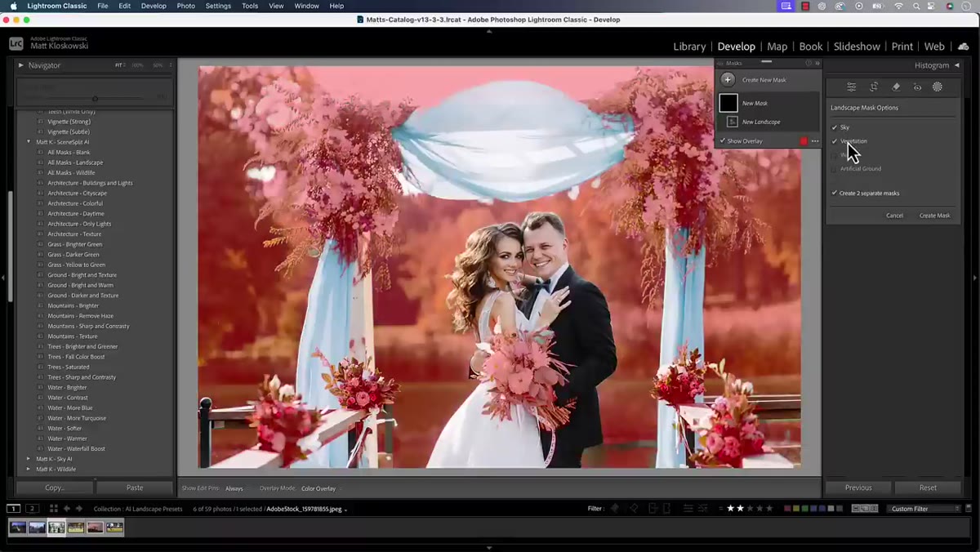
Task: Select the Healing eraser tool
Action: click(896, 87)
